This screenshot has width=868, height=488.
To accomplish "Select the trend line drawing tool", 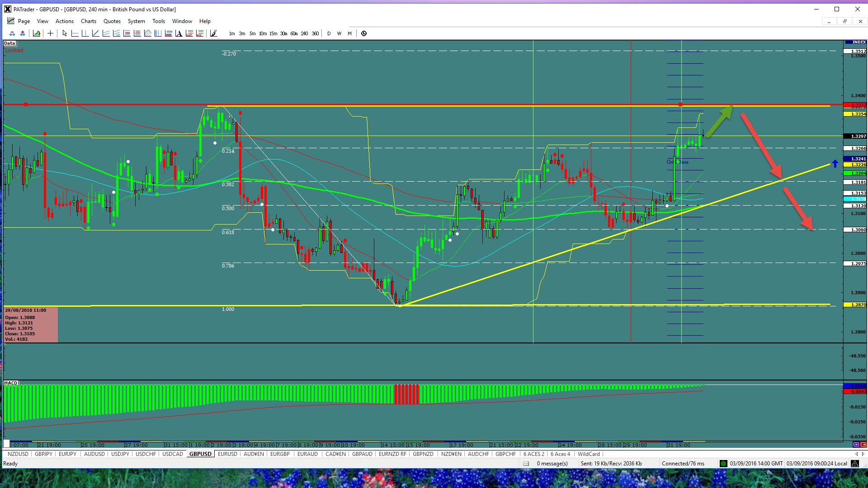I will tap(96, 33).
